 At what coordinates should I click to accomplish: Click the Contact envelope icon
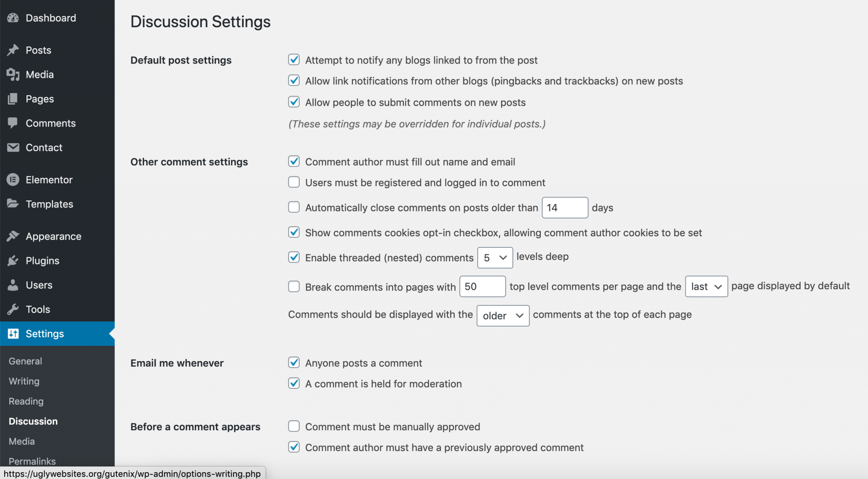point(13,147)
